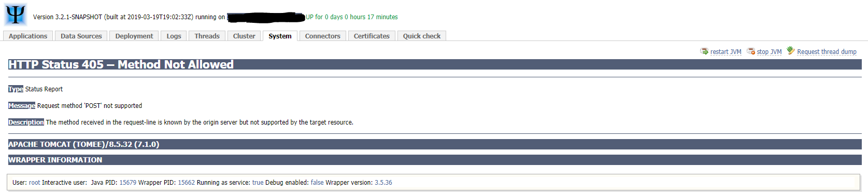Click the stop JVM link

click(x=769, y=52)
